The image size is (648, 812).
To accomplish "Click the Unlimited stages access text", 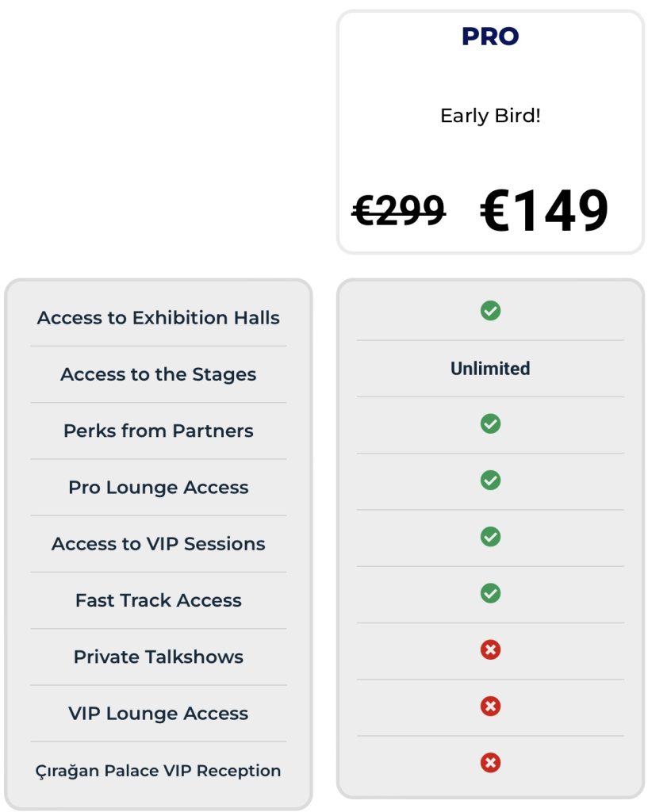I will [490, 369].
